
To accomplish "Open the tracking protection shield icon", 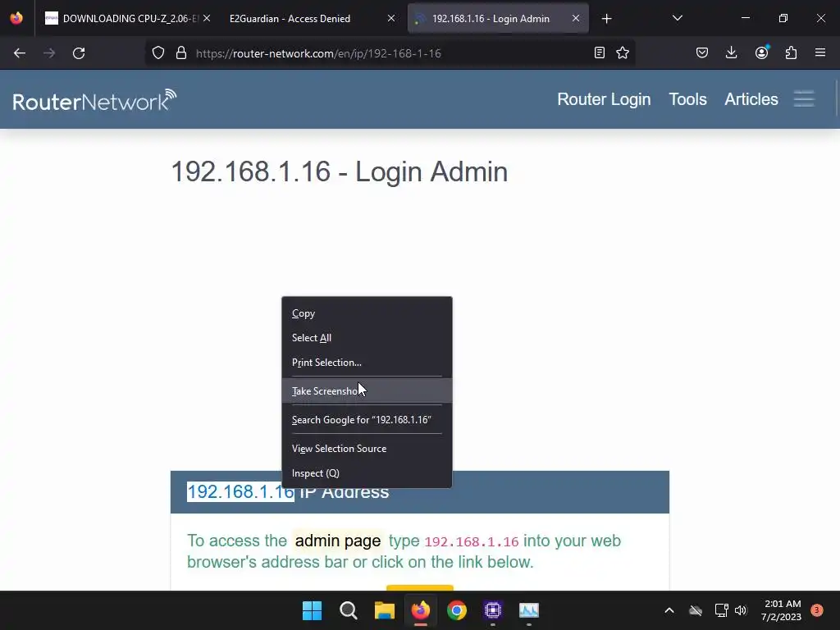I will click(158, 53).
